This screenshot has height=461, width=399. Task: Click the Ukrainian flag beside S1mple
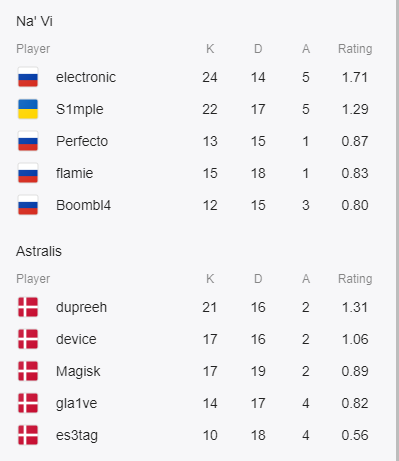click(x=28, y=109)
